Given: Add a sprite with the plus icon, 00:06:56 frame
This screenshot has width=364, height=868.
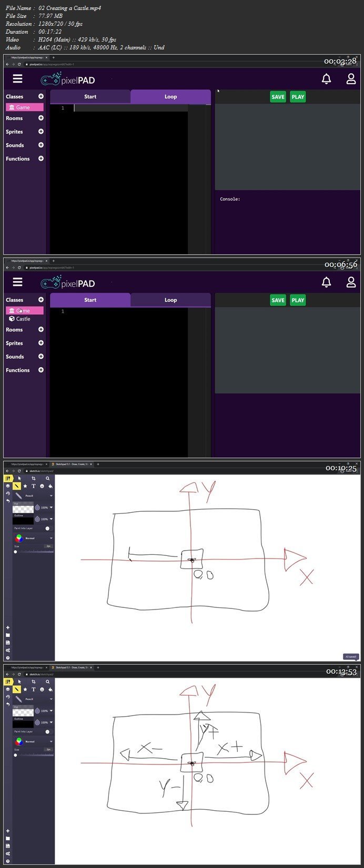Looking at the screenshot, I should [41, 343].
